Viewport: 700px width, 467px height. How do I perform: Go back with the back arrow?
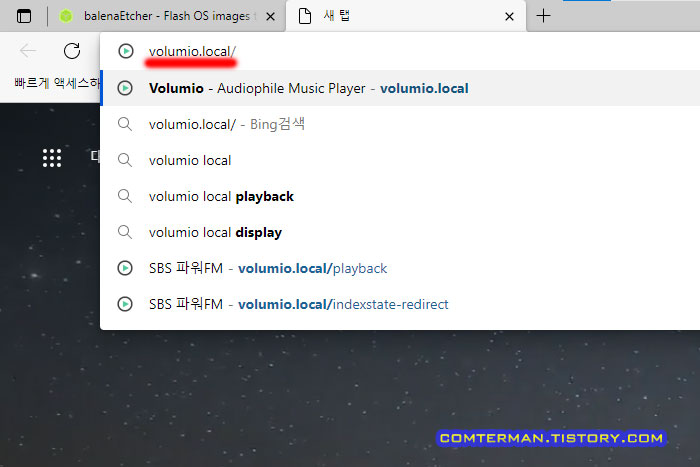click(28, 51)
